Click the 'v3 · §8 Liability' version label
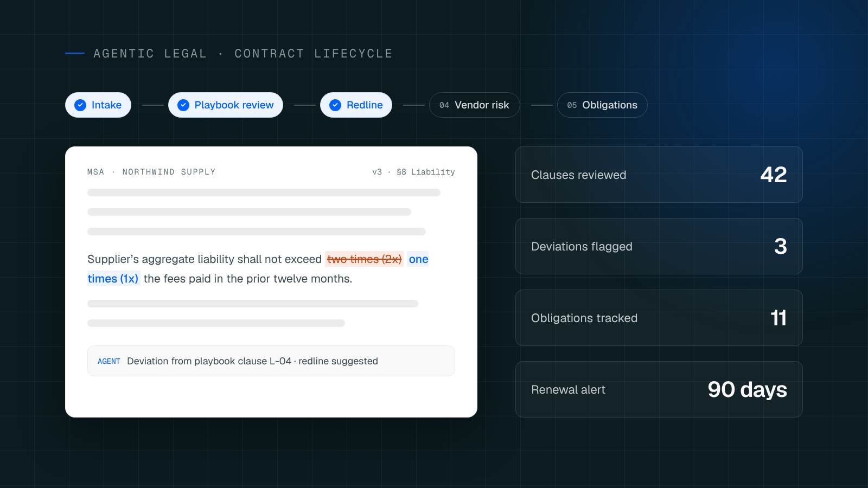Image resolution: width=868 pixels, height=488 pixels. click(x=413, y=172)
